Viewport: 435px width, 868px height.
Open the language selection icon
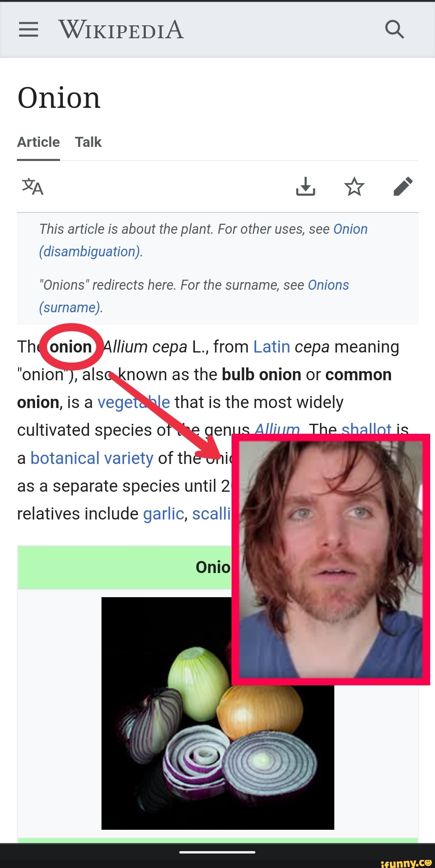pos(32,187)
